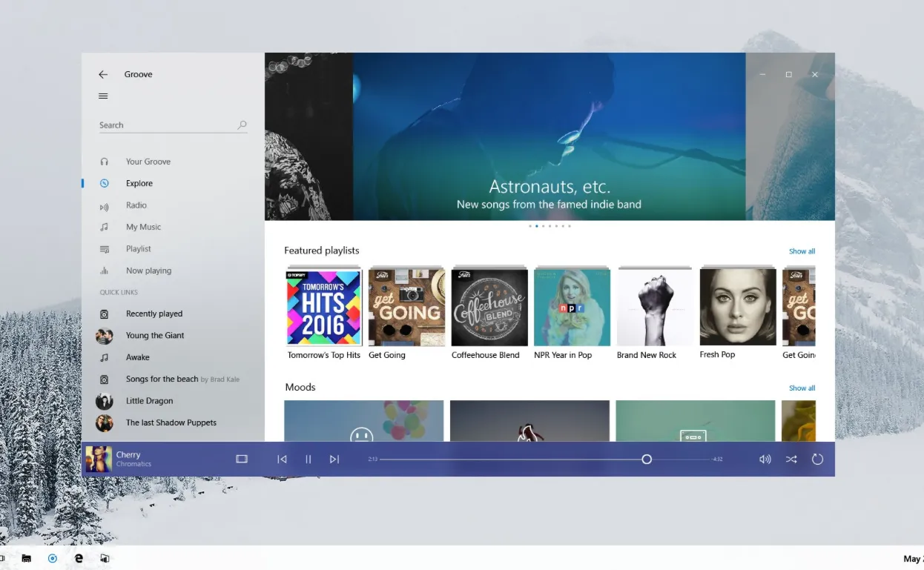
Task: Toggle repeat playback
Action: [x=817, y=460]
